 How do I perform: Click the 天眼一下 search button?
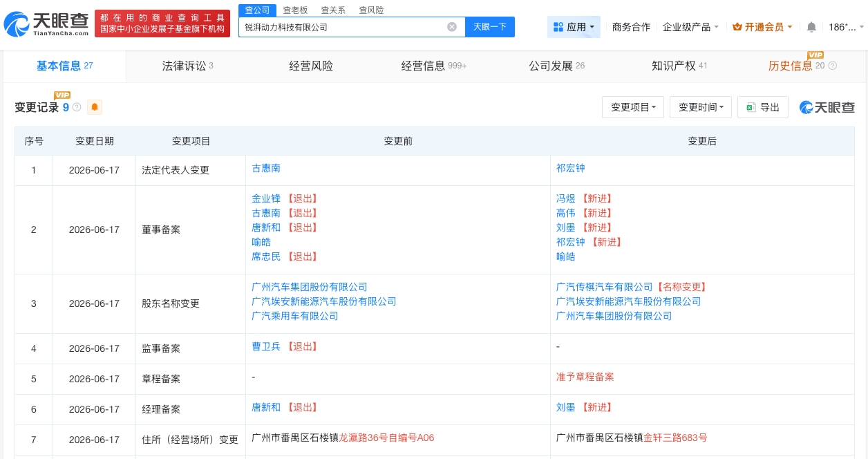click(490, 27)
